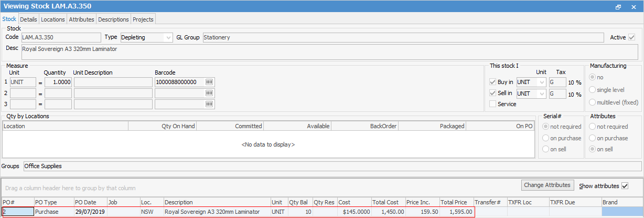
Task: Sort by On PO column header
Action: click(500, 126)
